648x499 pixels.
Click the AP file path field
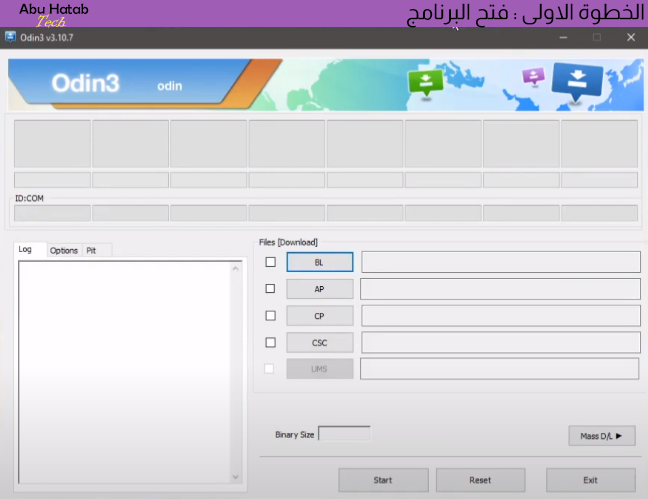click(x=500, y=289)
